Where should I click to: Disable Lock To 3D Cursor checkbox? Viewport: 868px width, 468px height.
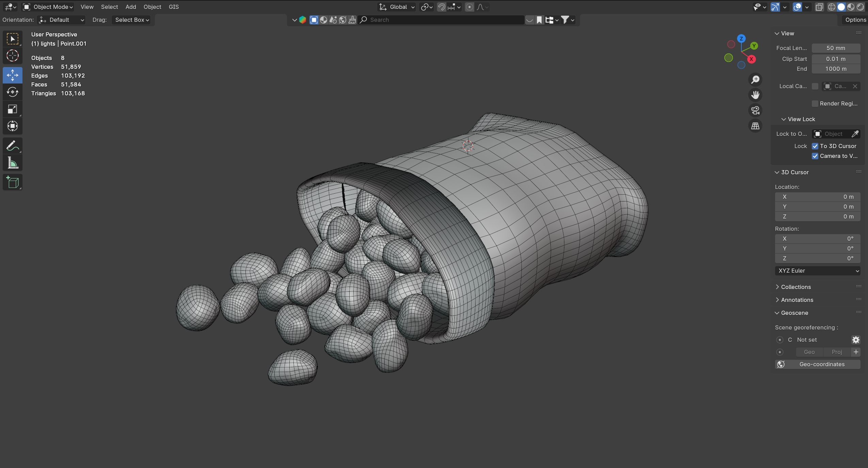click(815, 146)
